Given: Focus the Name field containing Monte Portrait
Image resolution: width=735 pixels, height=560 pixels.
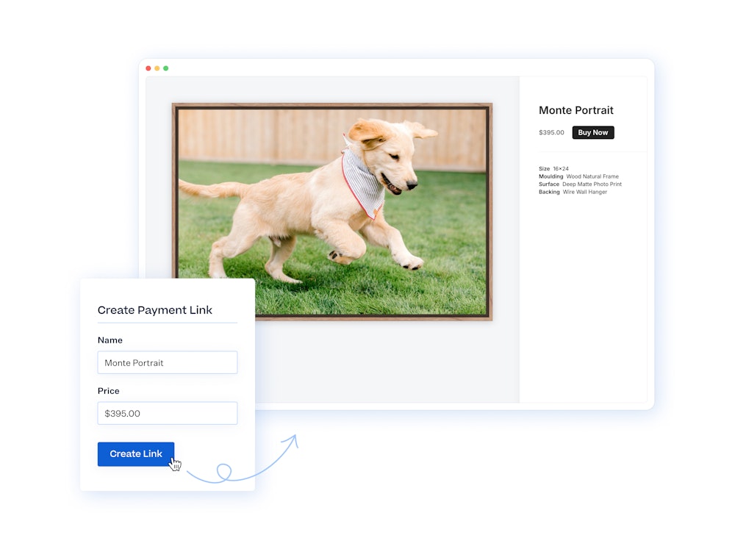Looking at the screenshot, I should (x=167, y=362).
